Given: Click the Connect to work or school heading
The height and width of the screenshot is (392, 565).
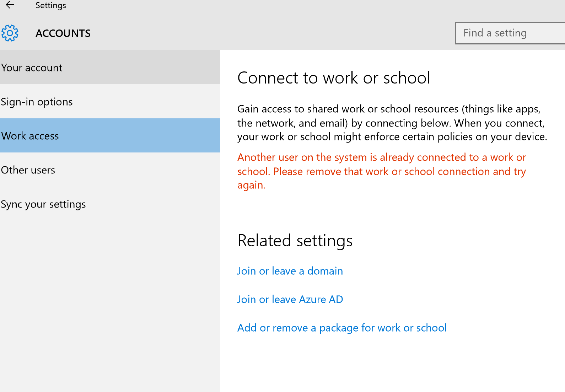Looking at the screenshot, I should coord(333,78).
